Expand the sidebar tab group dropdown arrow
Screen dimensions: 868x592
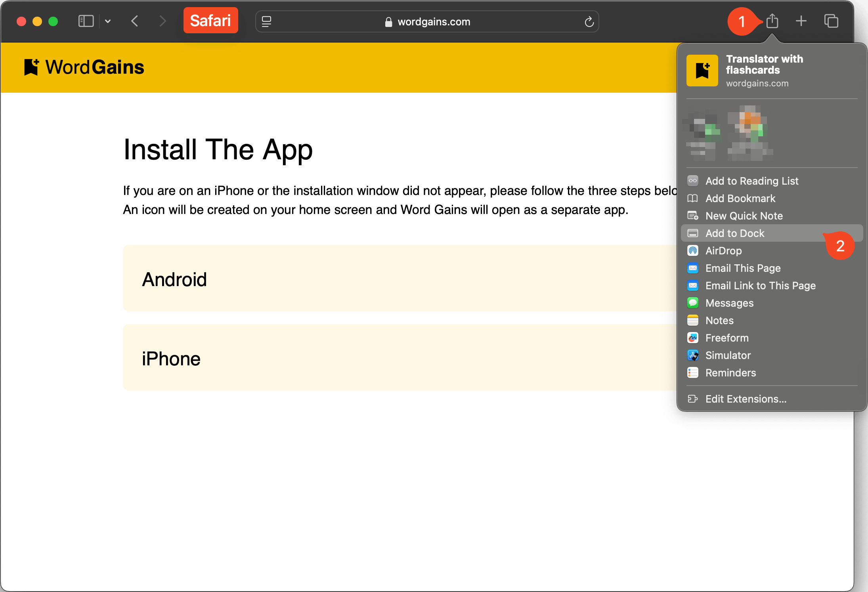[x=108, y=21]
